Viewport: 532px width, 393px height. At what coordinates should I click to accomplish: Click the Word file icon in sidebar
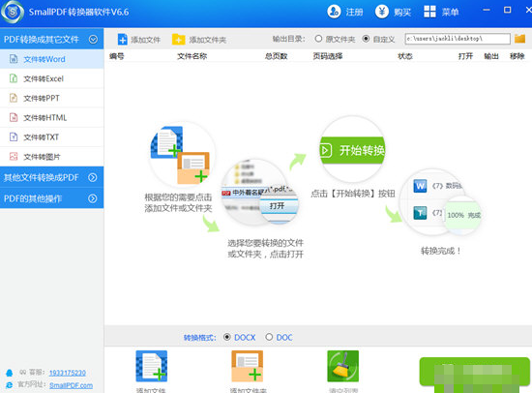[x=14, y=59]
